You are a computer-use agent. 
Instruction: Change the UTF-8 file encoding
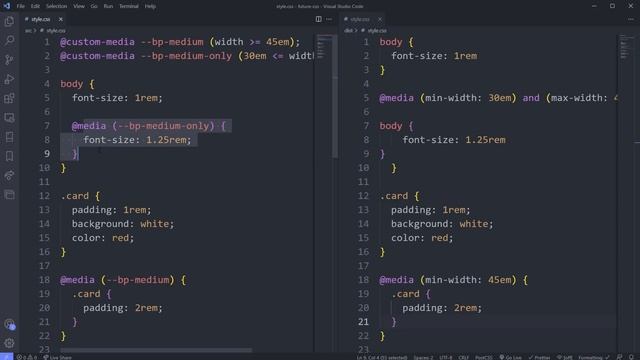coord(446,357)
